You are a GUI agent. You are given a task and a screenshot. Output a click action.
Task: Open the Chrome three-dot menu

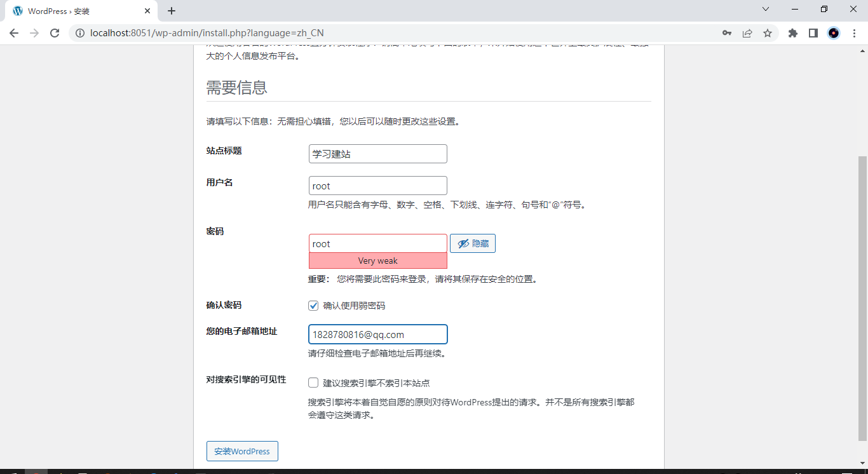(x=854, y=33)
